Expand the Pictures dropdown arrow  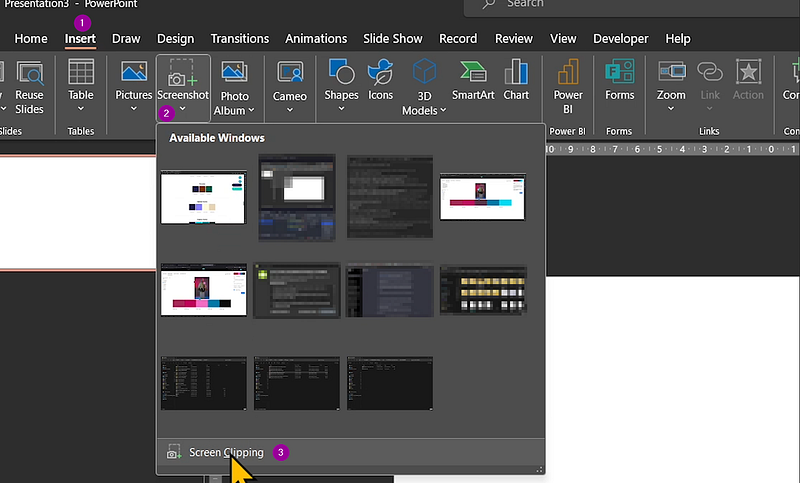tap(134, 109)
